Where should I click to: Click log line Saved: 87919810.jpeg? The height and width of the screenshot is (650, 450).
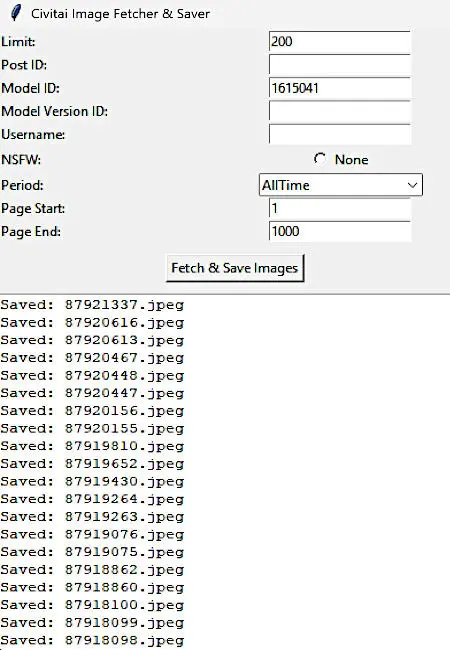click(92, 446)
